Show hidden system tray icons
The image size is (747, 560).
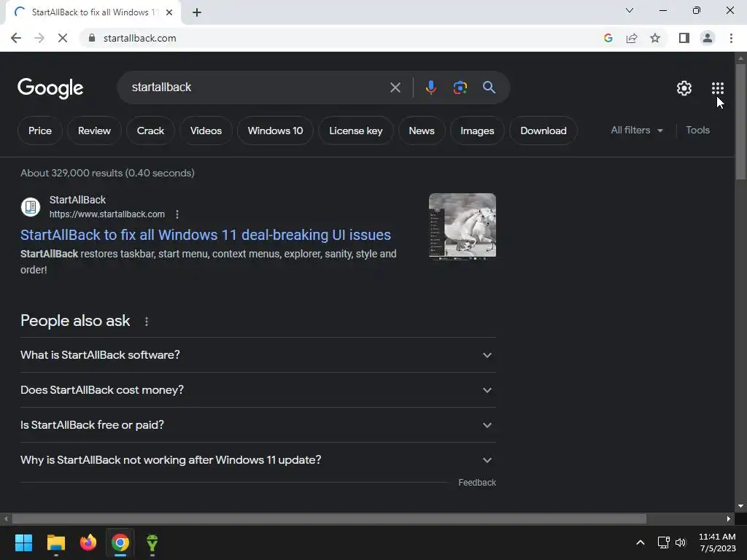640,542
